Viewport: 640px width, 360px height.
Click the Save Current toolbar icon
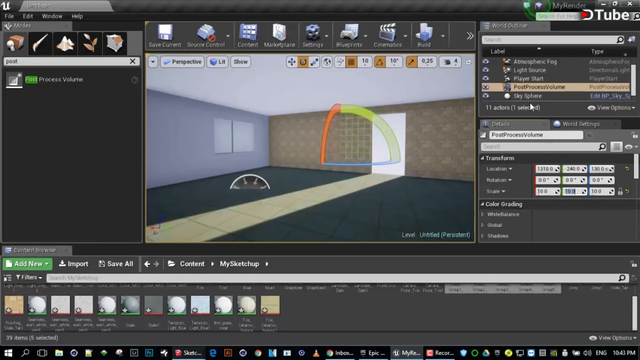pos(165,36)
